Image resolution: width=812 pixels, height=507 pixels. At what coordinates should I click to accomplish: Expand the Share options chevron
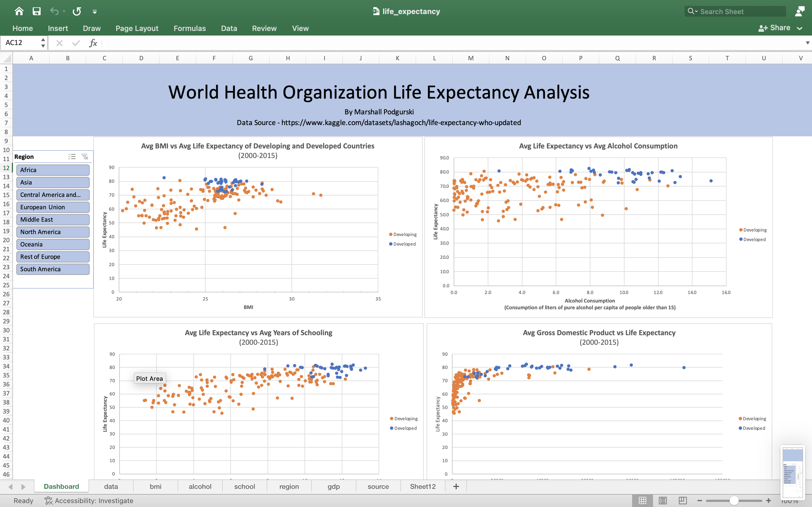click(x=800, y=28)
